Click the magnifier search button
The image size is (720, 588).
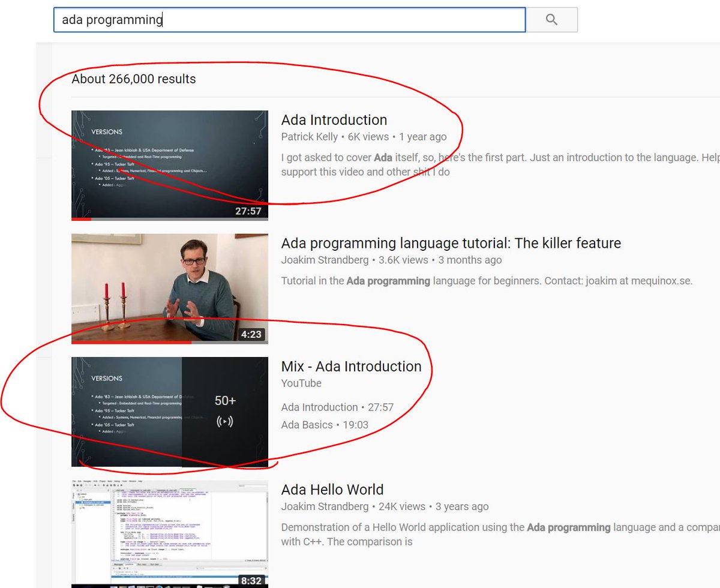pos(551,20)
